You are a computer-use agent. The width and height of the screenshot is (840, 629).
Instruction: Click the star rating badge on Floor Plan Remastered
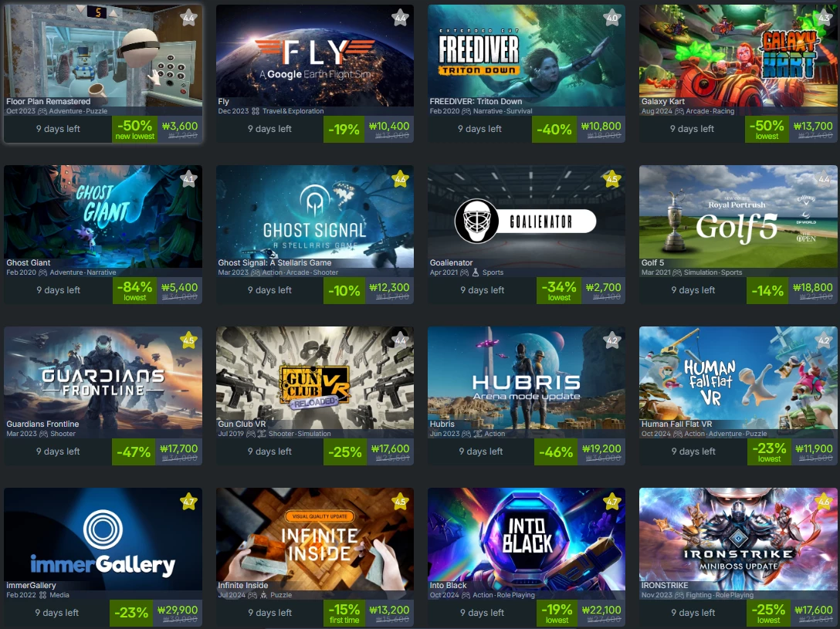(x=188, y=17)
